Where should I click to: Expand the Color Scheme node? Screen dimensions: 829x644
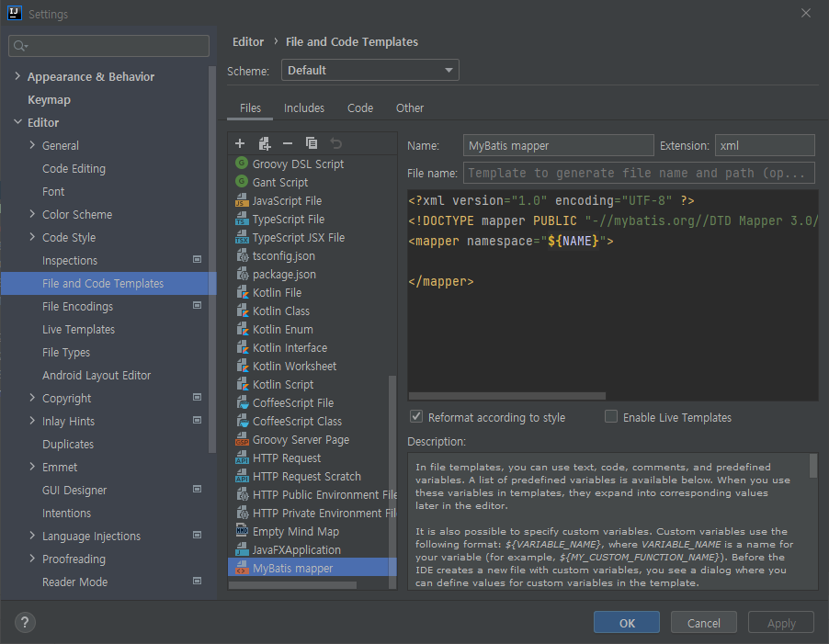click(32, 214)
